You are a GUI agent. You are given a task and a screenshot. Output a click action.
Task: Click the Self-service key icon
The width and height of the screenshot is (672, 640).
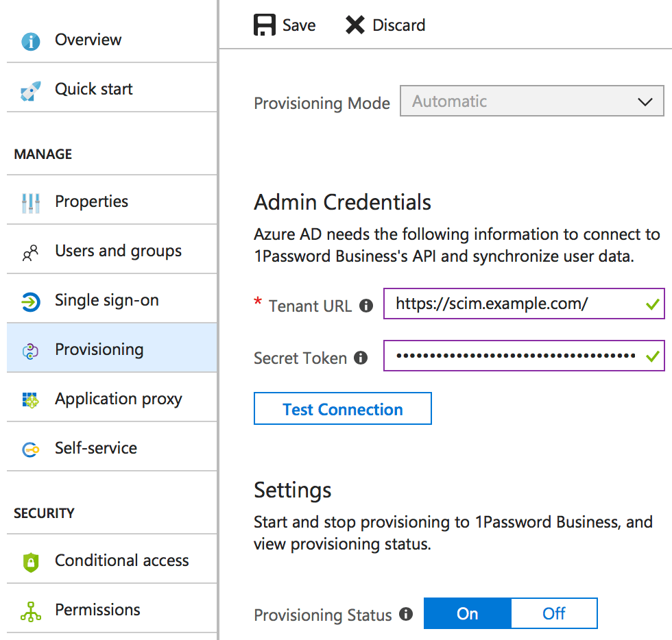point(30,450)
